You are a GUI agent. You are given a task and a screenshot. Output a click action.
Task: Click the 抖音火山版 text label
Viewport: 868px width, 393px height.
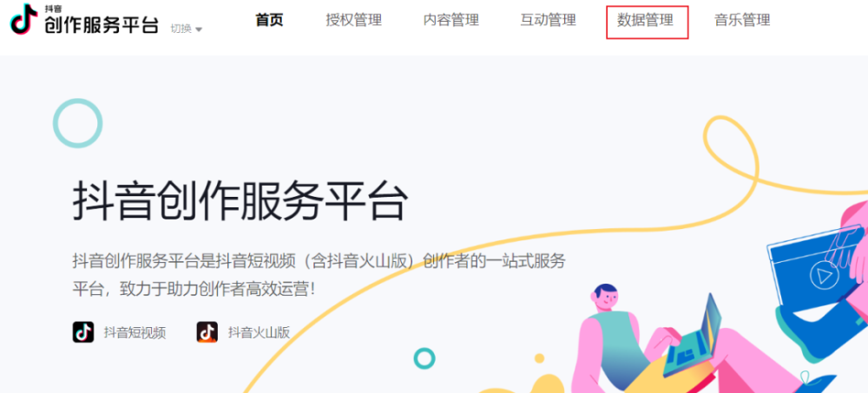[x=259, y=332]
